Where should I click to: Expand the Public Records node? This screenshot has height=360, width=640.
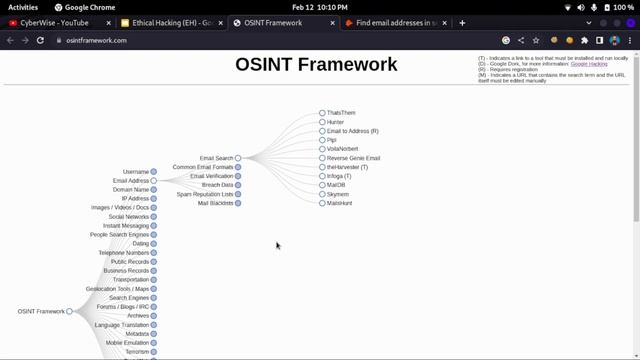[153, 262]
